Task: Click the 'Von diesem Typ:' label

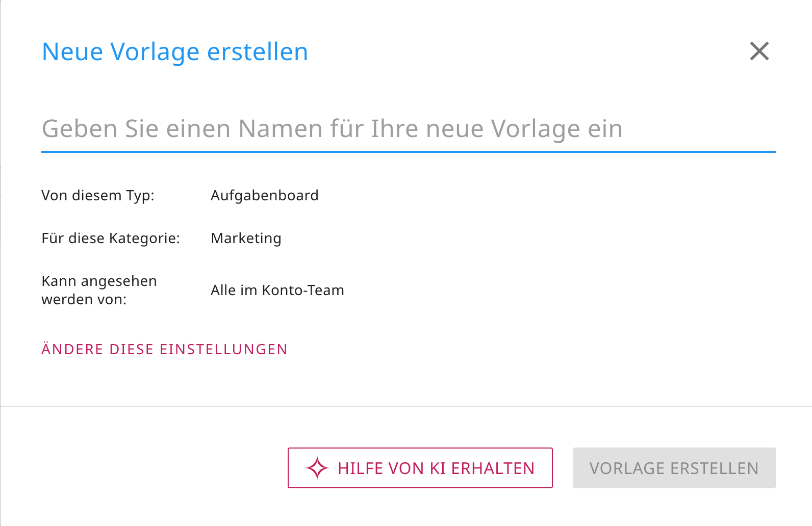Action: (x=97, y=195)
